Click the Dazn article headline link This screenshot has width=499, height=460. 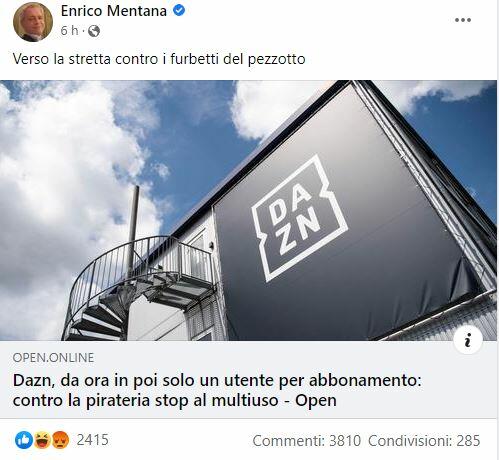tap(217, 390)
